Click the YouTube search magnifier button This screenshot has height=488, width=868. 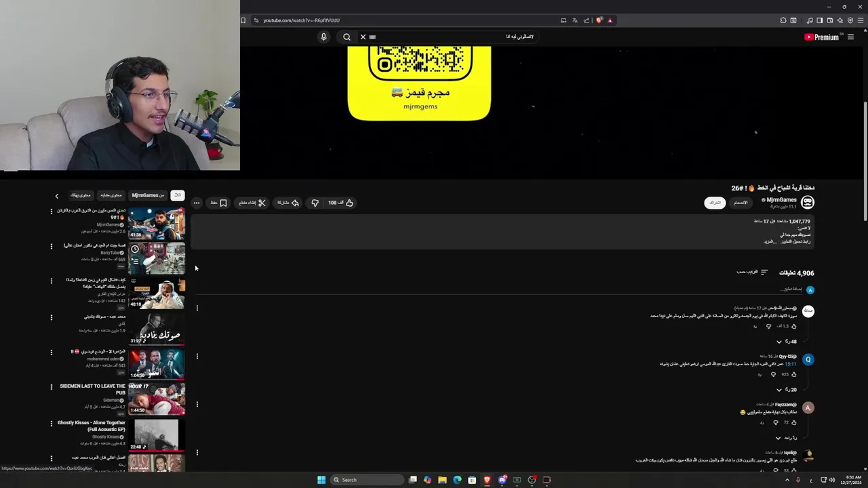(x=347, y=37)
